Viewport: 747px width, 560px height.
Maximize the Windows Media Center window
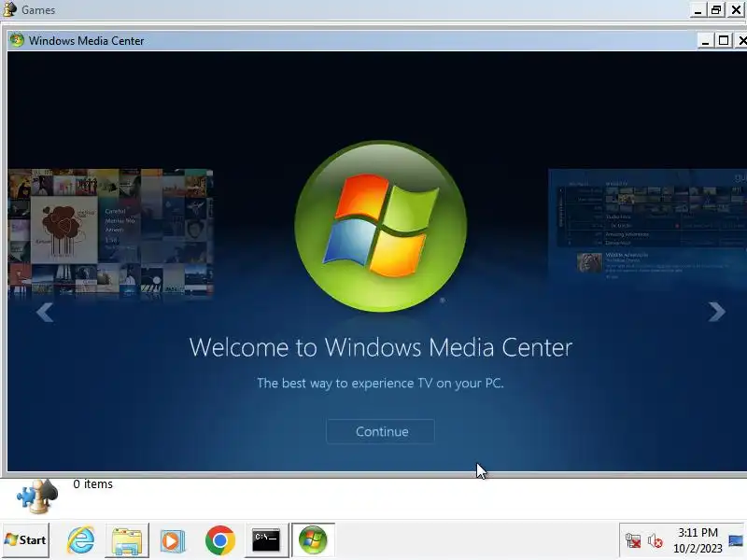click(724, 41)
